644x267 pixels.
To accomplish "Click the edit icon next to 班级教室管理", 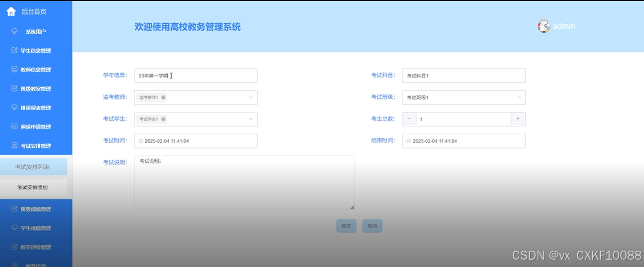I will (15, 89).
